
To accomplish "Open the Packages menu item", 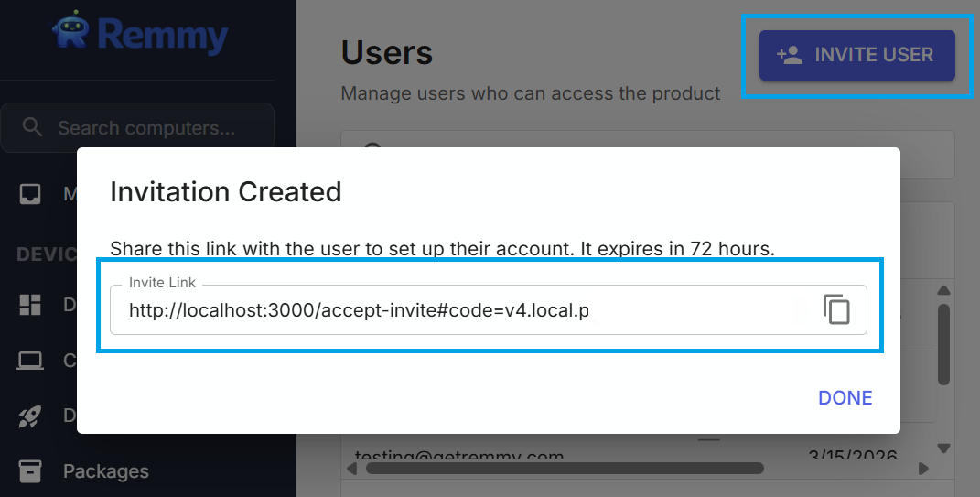I will [x=105, y=471].
